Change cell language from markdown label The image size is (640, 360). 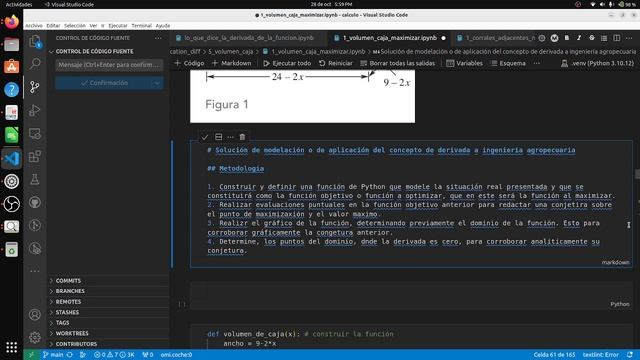click(616, 262)
